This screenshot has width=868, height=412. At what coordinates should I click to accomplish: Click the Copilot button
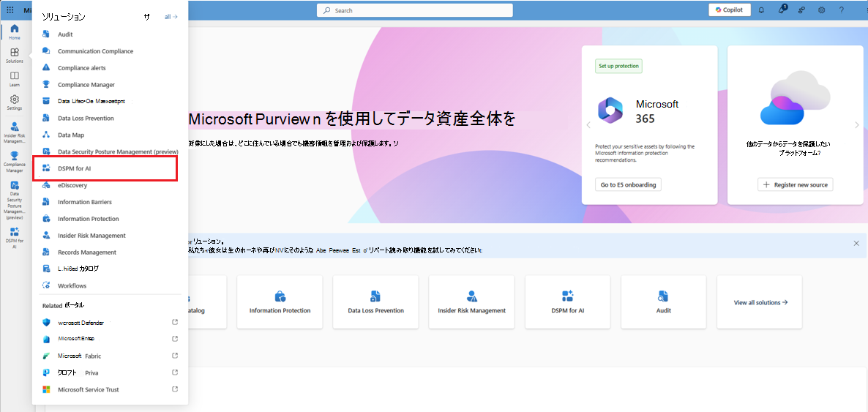coord(729,10)
